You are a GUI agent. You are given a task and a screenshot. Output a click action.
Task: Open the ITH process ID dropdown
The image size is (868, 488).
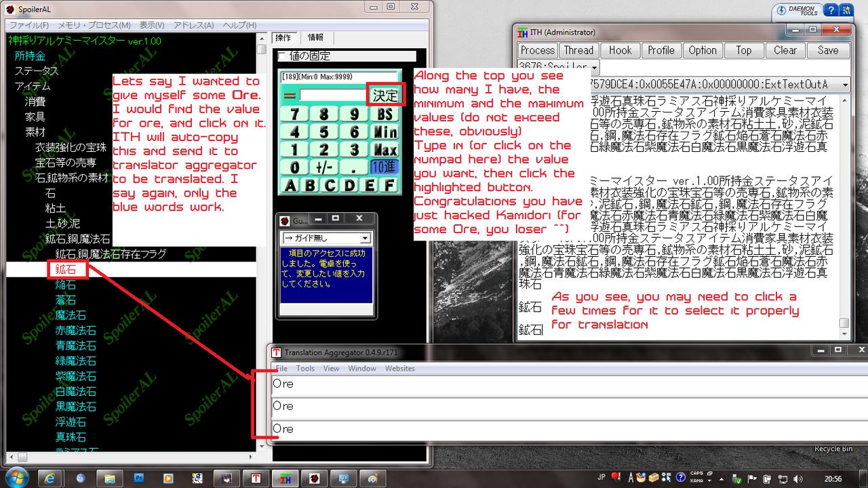(594, 67)
